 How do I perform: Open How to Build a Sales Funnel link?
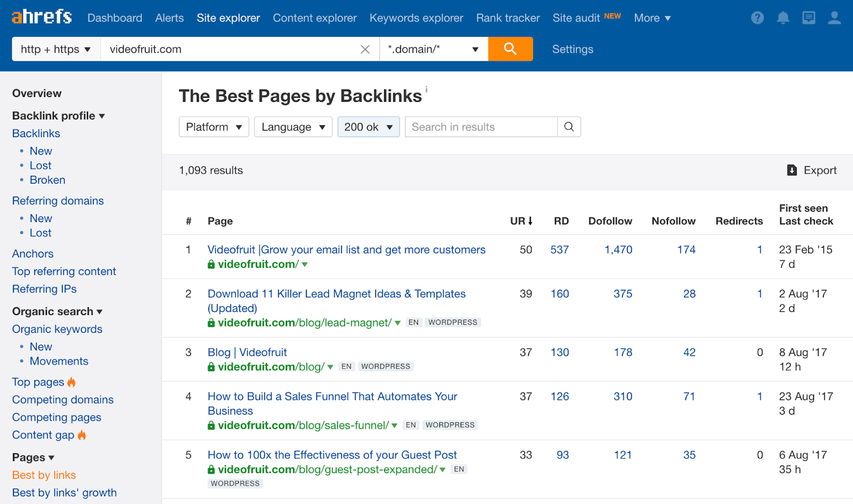[x=333, y=404]
